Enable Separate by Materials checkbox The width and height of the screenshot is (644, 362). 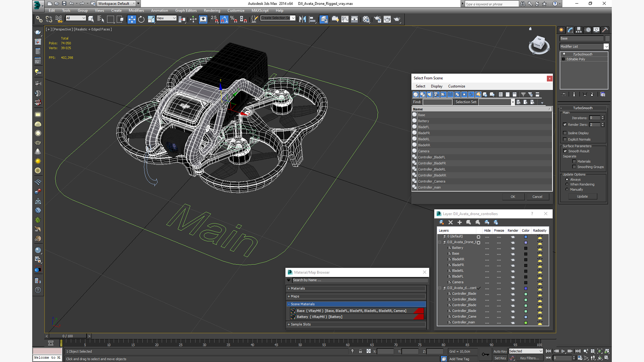click(574, 162)
